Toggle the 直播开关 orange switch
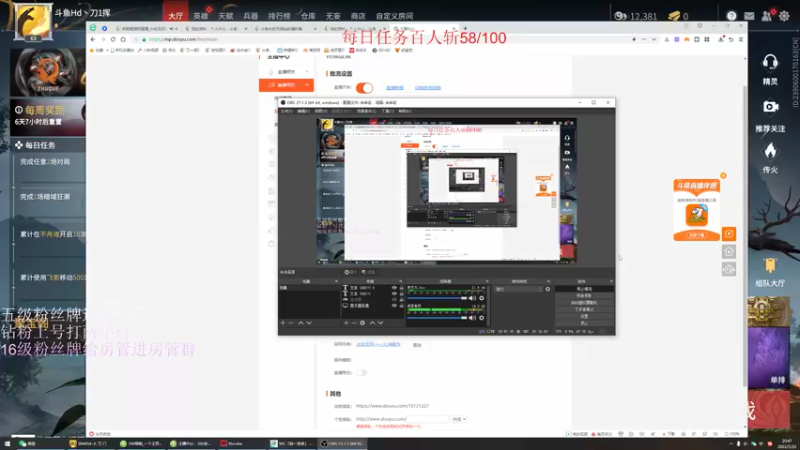Screen dimensions: 800x450 point(364,88)
